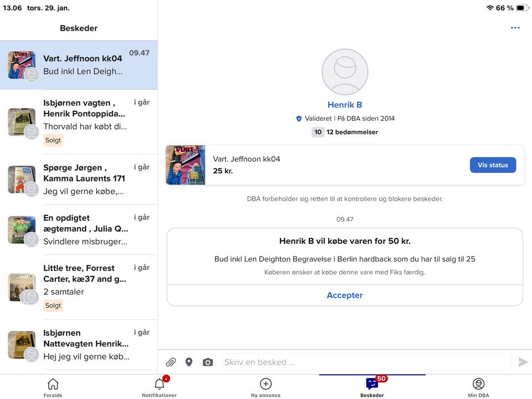This screenshot has width=532, height=399.
Task: Tap the Valideret shield badge icon
Action: [299, 119]
